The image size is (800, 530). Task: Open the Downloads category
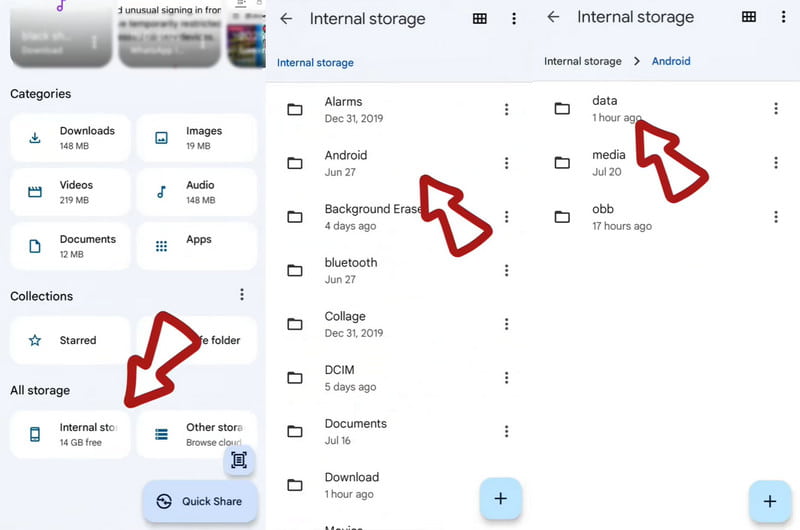[x=70, y=138]
